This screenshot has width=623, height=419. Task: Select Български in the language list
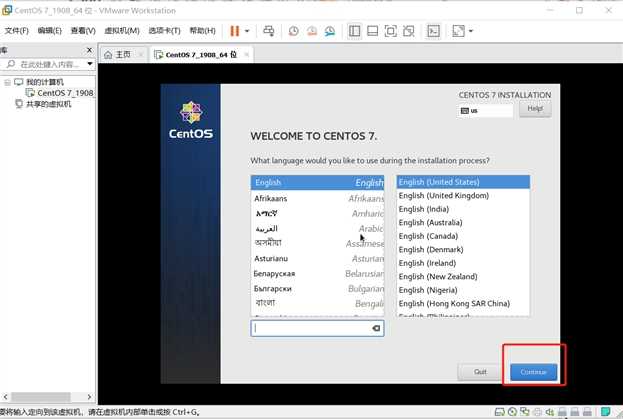[x=317, y=289]
